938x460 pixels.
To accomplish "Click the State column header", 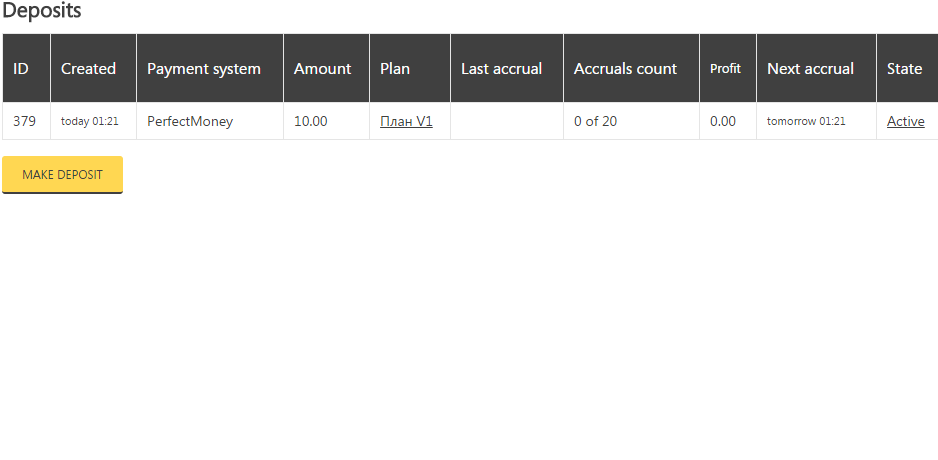I will 904,69.
